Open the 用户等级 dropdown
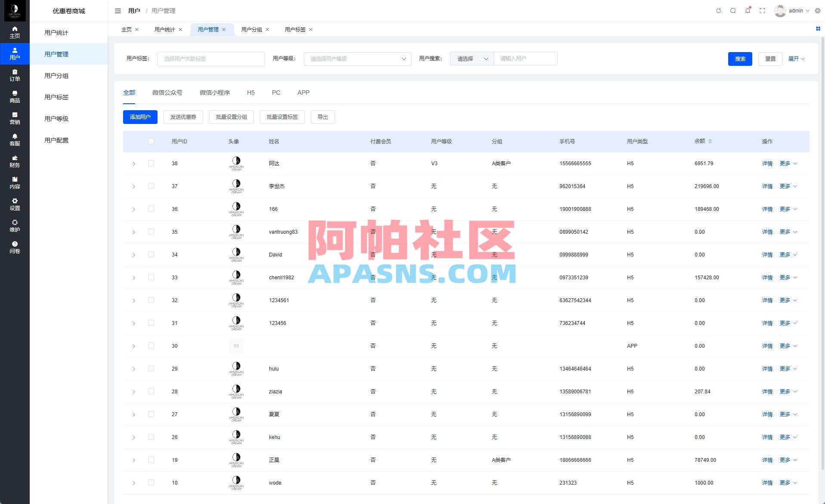The height and width of the screenshot is (504, 825). (x=357, y=59)
